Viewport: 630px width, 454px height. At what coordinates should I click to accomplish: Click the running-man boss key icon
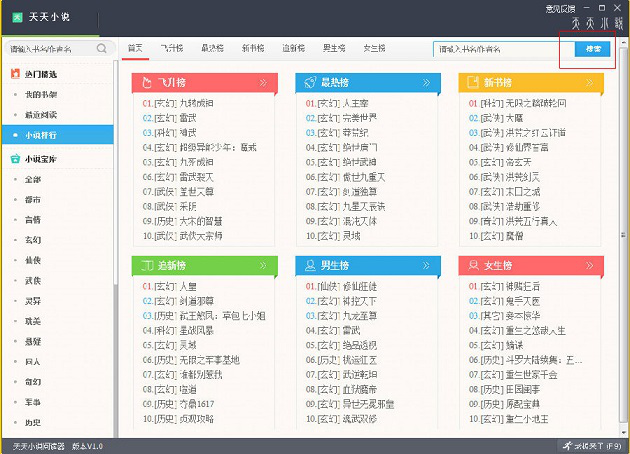(567, 446)
